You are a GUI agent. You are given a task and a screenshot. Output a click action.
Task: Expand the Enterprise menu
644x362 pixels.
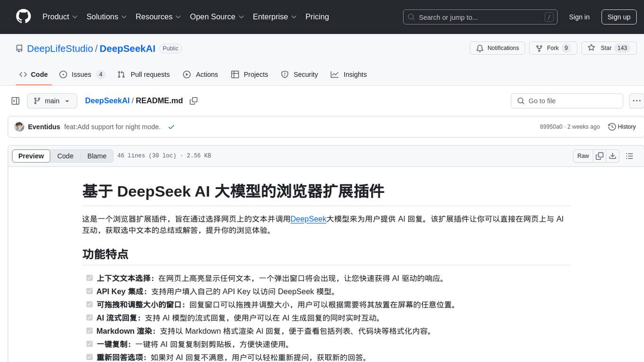(x=275, y=17)
